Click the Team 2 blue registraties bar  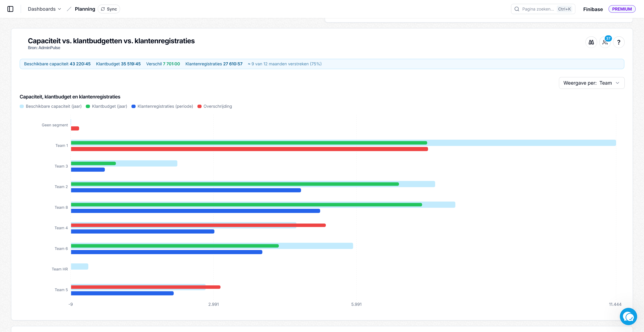pos(186,190)
